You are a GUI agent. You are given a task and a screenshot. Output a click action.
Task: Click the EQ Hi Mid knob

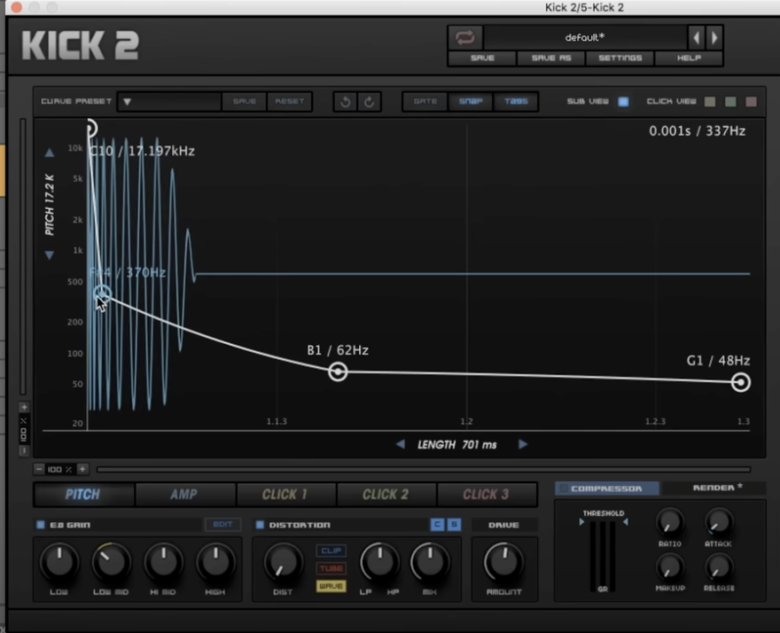pyautogui.click(x=164, y=563)
